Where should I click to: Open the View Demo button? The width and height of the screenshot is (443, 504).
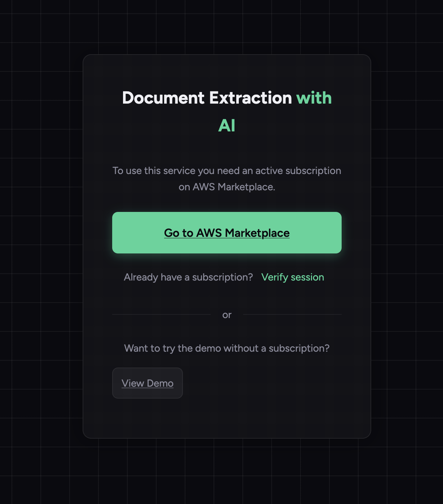click(x=148, y=383)
